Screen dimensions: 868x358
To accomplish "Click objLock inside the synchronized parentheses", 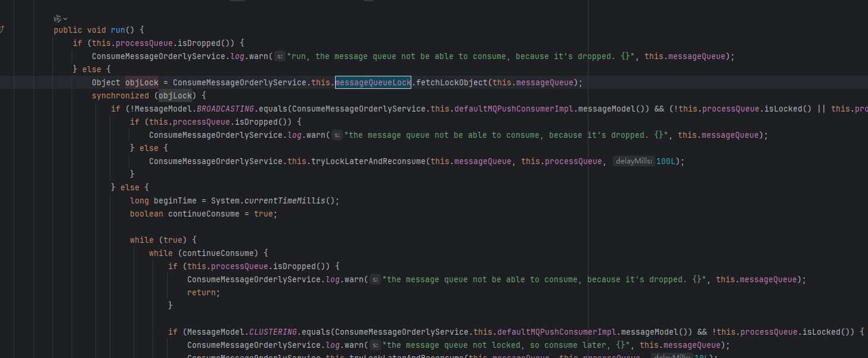I will tap(175, 95).
